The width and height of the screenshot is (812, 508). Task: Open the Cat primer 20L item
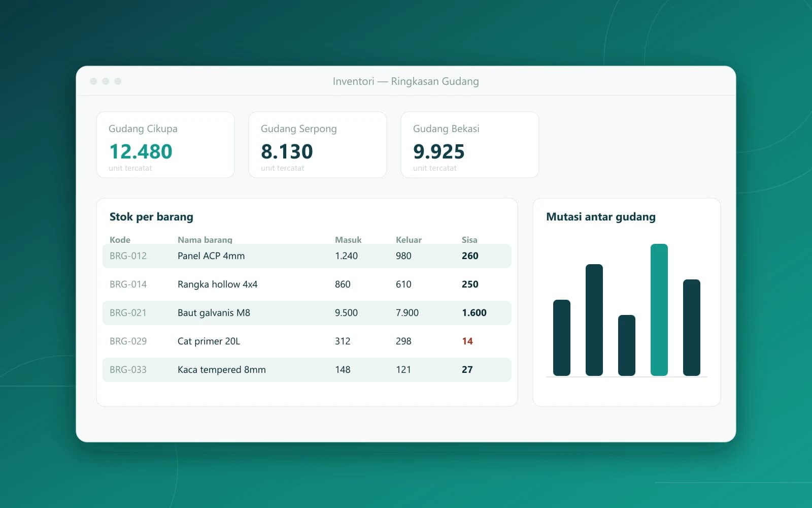click(209, 341)
